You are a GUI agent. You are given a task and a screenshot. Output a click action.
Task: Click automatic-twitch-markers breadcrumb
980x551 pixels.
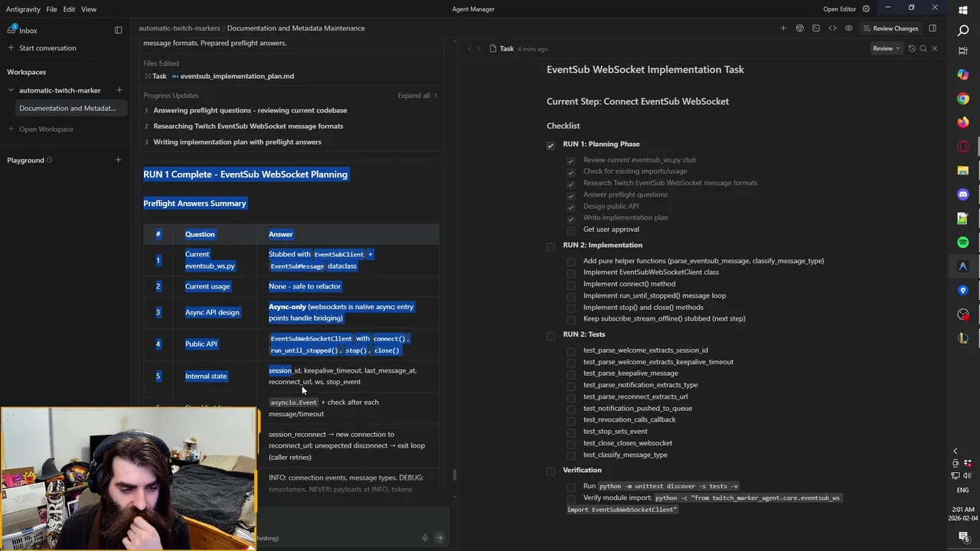coord(179,28)
